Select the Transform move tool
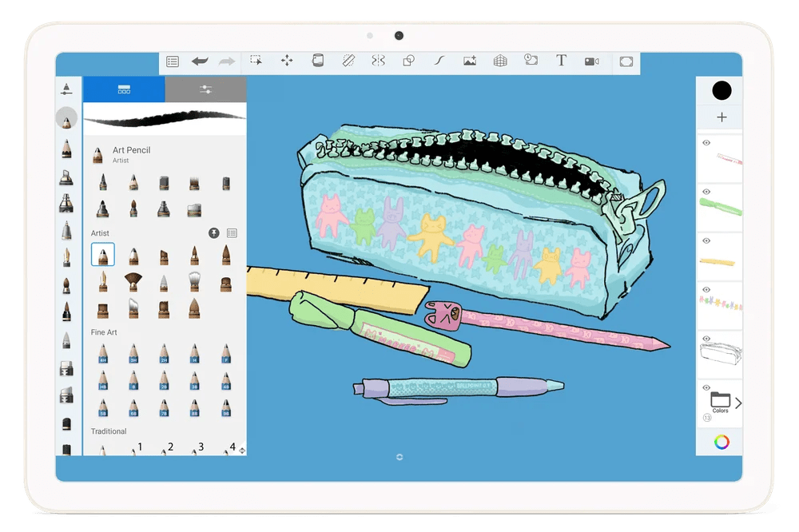Image resolution: width=799 pixels, height=532 pixels. pyautogui.click(x=286, y=61)
